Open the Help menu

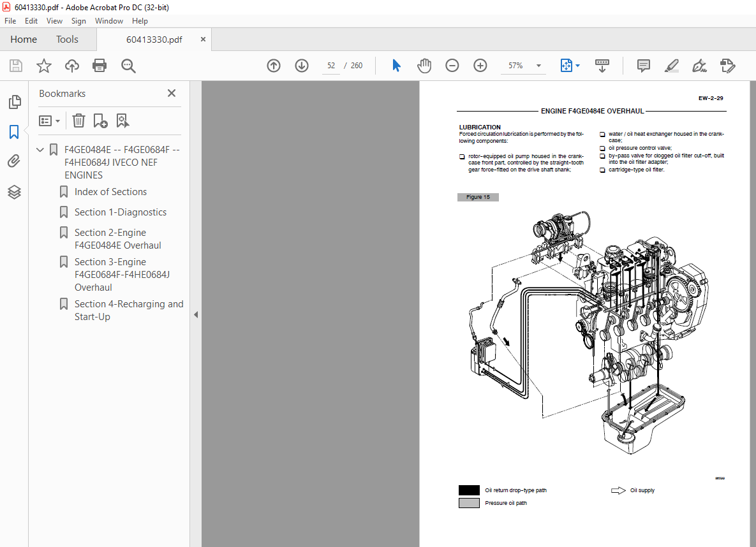(x=140, y=21)
